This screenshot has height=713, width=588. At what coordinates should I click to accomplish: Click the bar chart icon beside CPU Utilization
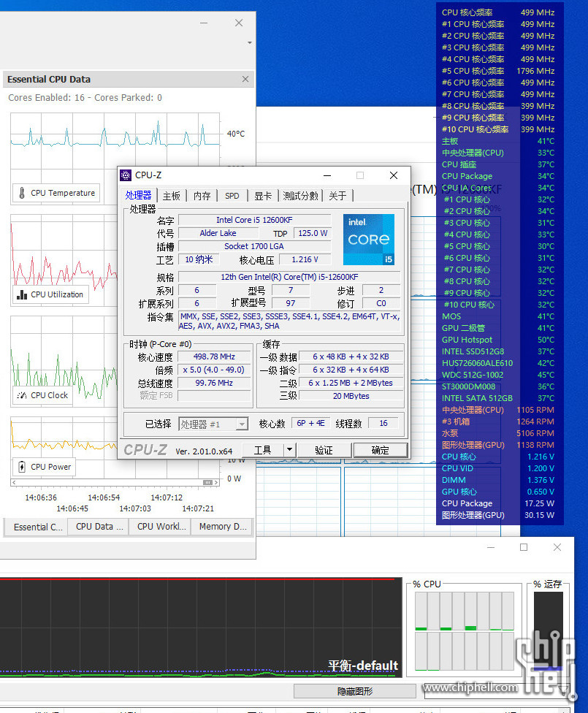click(x=22, y=294)
